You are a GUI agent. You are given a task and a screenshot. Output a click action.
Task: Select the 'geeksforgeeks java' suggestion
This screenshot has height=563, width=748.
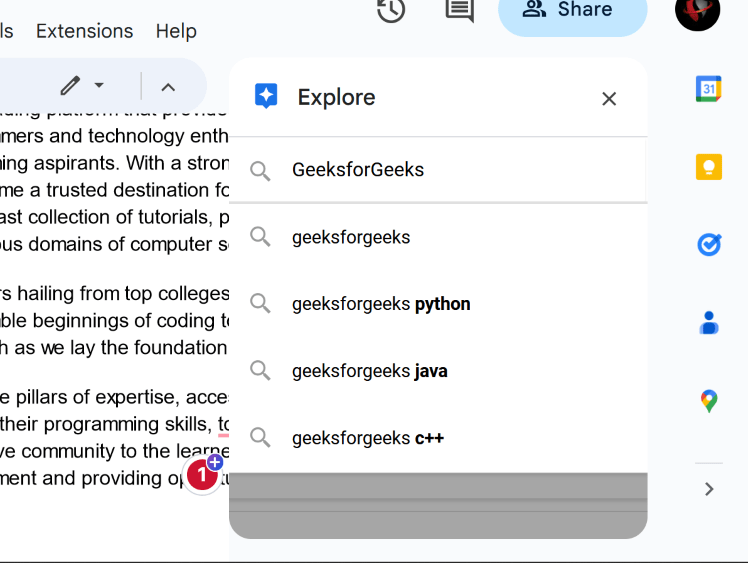coord(370,371)
